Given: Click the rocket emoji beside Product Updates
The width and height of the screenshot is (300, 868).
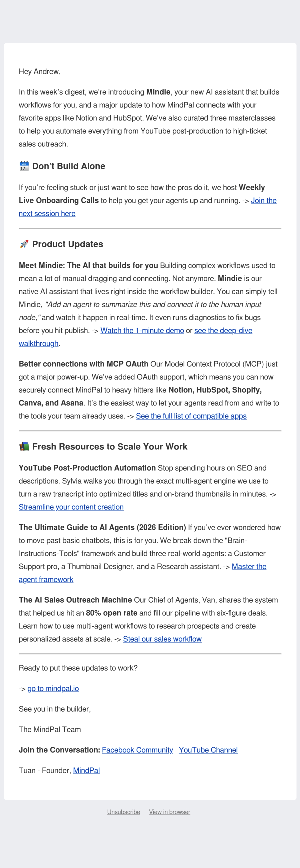Looking at the screenshot, I should [x=24, y=244].
